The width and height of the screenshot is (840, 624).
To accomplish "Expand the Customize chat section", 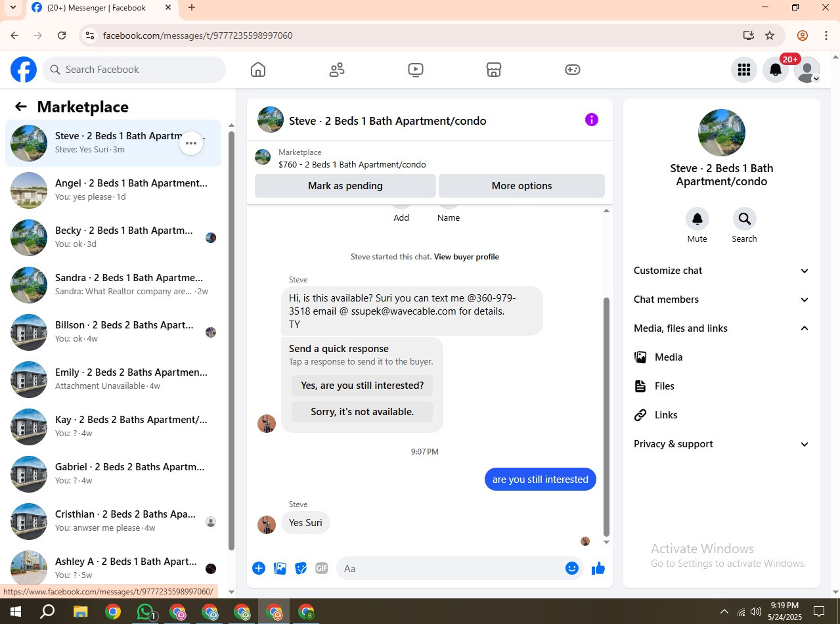I will 721,271.
